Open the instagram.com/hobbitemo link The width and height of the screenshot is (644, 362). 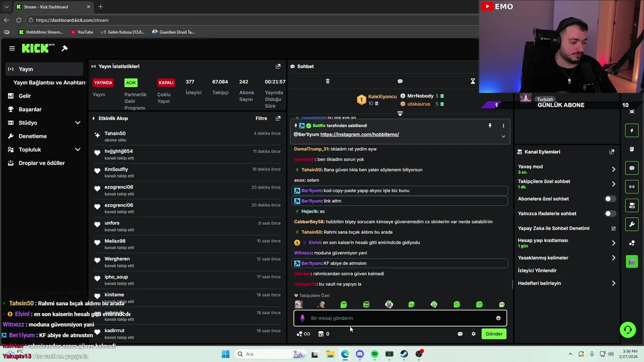[359, 135]
